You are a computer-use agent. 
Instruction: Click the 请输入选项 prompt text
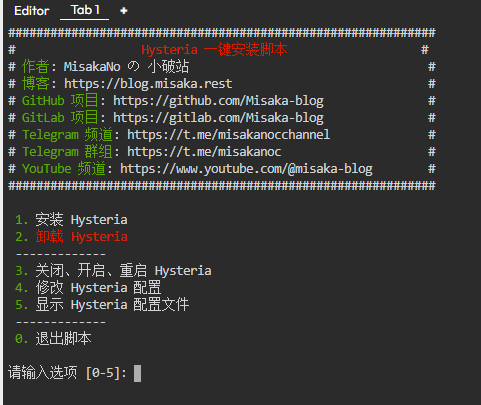43,373
